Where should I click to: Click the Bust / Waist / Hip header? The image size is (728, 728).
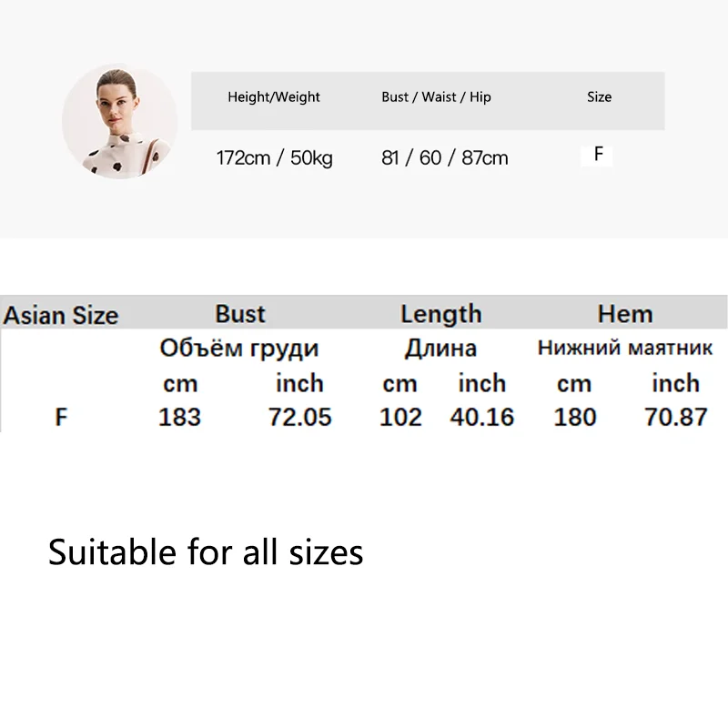tap(436, 97)
